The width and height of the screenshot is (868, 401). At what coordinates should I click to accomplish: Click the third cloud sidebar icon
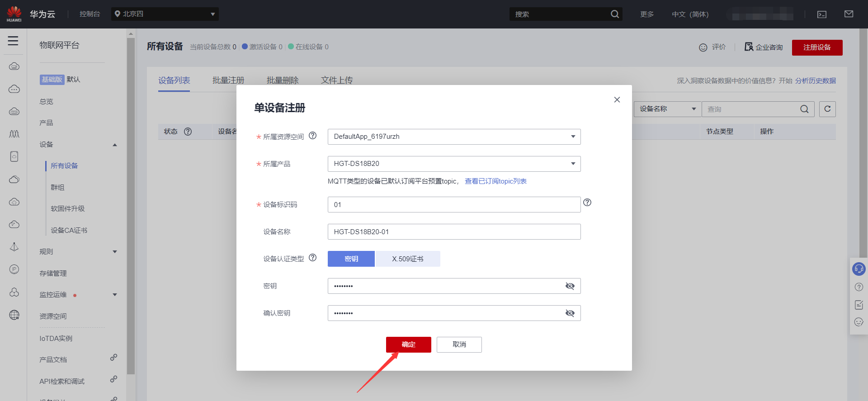tap(14, 111)
